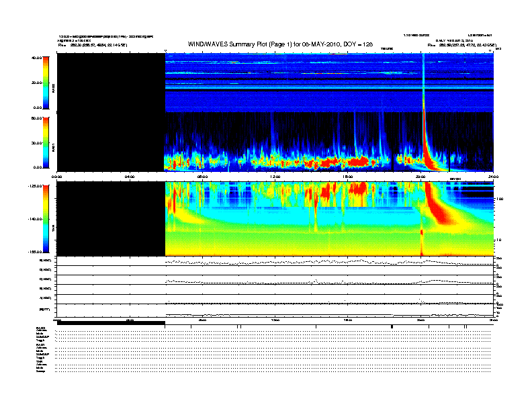This screenshot has width=532, height=411.
Task: Click the 40.00 label on RAD2 scale
Action: (37, 58)
